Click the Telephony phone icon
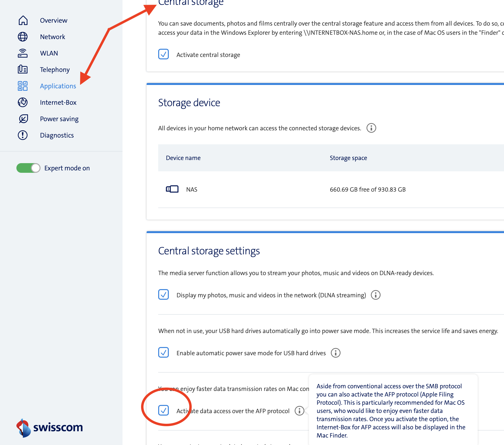Screen dimensions: 504x445 23,69
